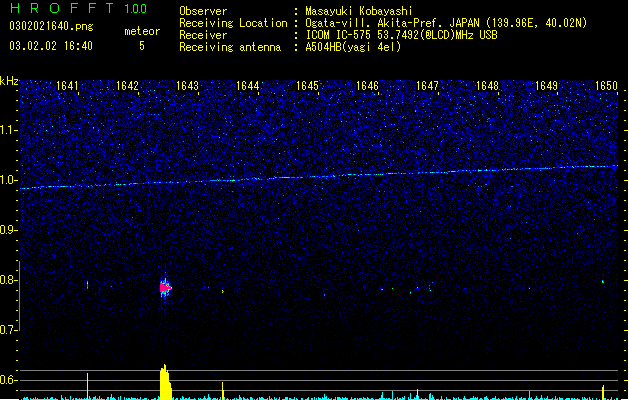Click the HROFFT 1.0.0 title text
The image size is (629, 400).
(x=78, y=8)
